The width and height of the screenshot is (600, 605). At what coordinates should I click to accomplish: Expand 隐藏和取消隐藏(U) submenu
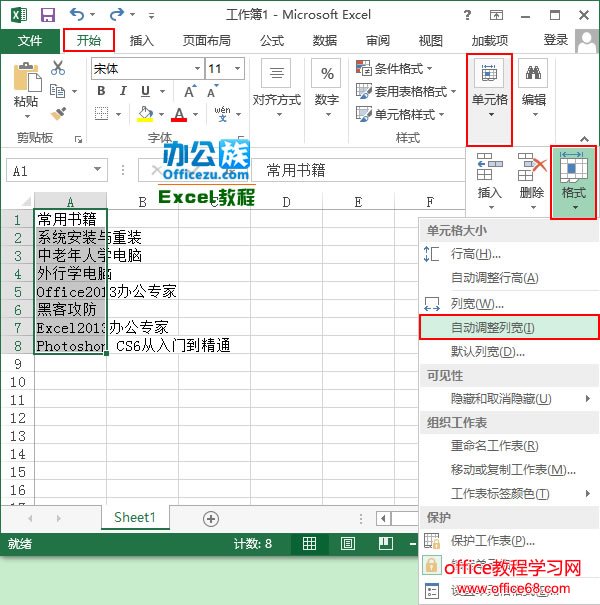pyautogui.click(x=509, y=399)
